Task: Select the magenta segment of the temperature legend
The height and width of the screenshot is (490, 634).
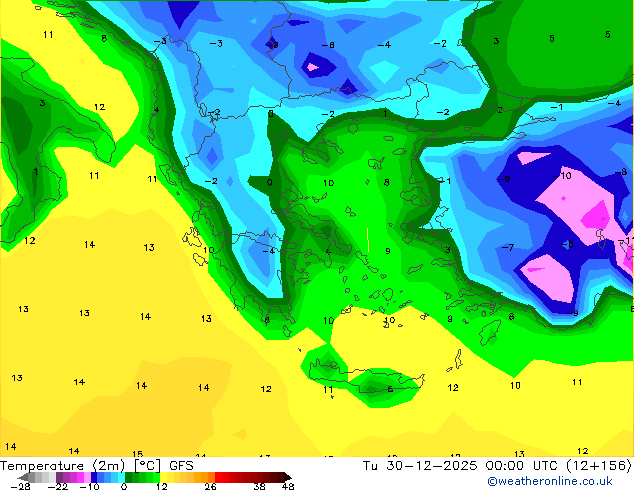Action: pos(80,477)
